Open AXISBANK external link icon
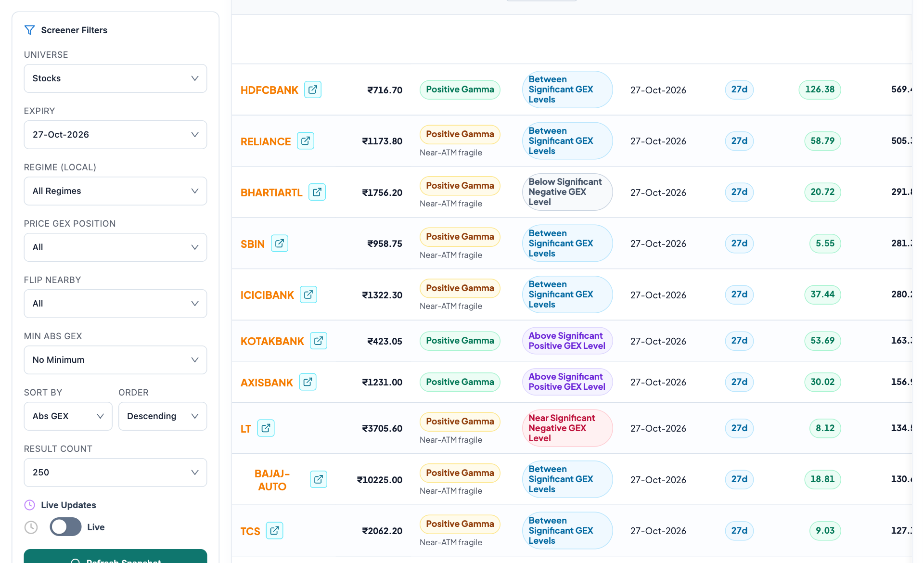The width and height of the screenshot is (924, 563). [x=308, y=382]
